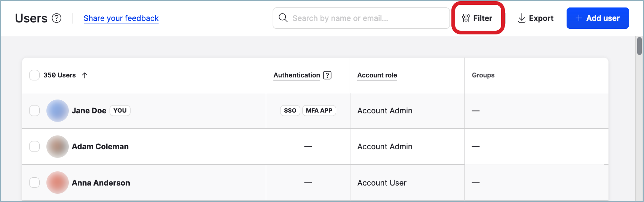This screenshot has height=202, width=644.
Task: Click the vertical scrollbar thumb
Action: [640, 46]
